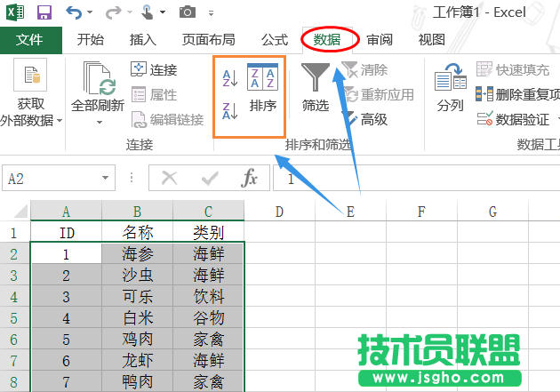560x392 pixels.
Task: Open 高级 advanced filter options
Action: [364, 120]
